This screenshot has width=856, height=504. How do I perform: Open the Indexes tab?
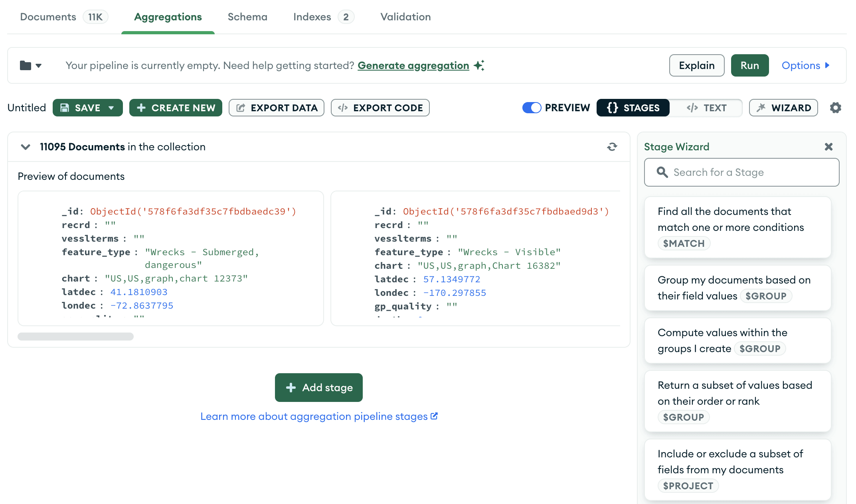click(x=312, y=17)
